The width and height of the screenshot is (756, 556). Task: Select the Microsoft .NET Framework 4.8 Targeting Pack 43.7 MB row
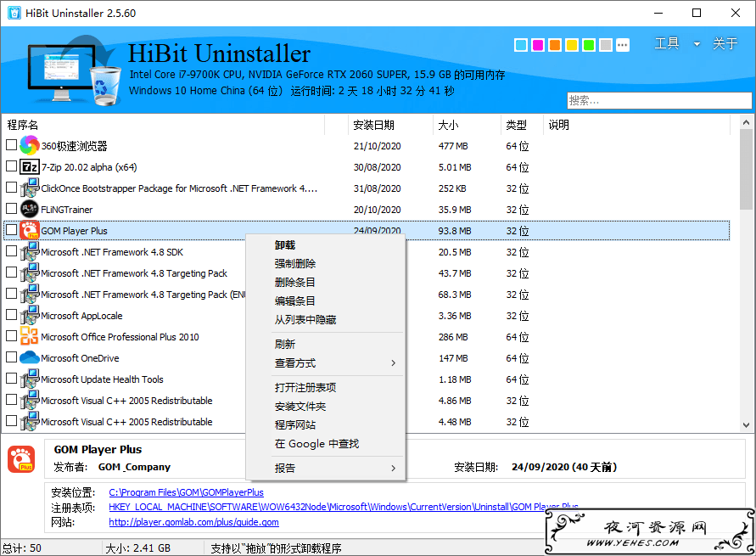pyautogui.click(x=367, y=273)
